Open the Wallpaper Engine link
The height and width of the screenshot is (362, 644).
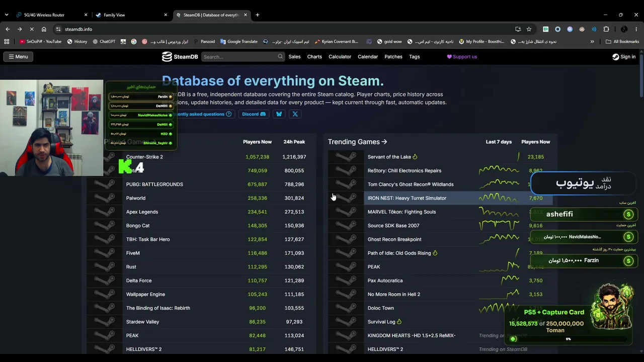pos(145,295)
